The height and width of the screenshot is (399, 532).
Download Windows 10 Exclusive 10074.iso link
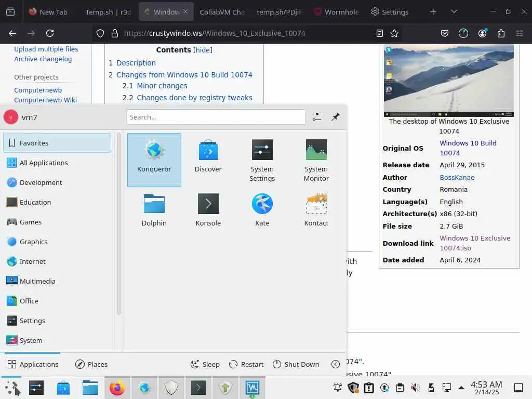point(475,243)
